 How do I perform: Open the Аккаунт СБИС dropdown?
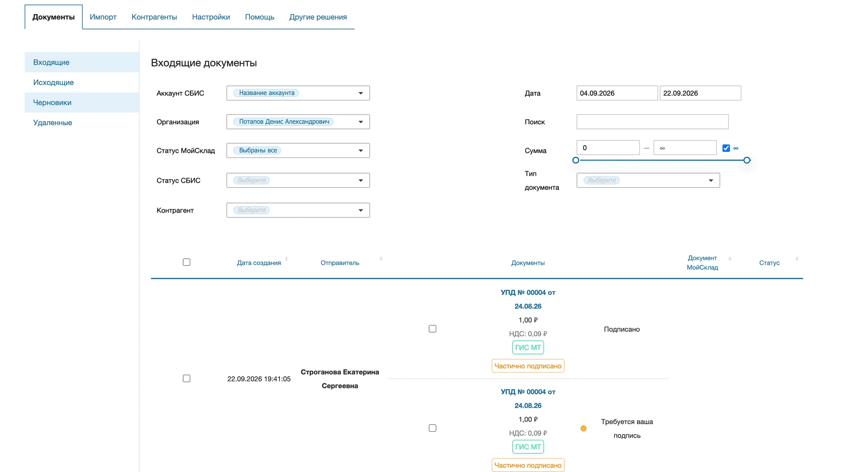click(298, 93)
